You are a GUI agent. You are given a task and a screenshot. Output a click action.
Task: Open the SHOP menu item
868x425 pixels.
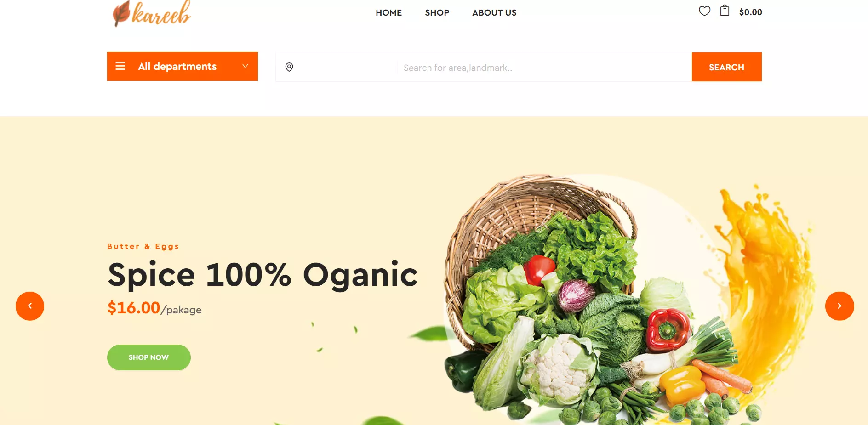437,13
